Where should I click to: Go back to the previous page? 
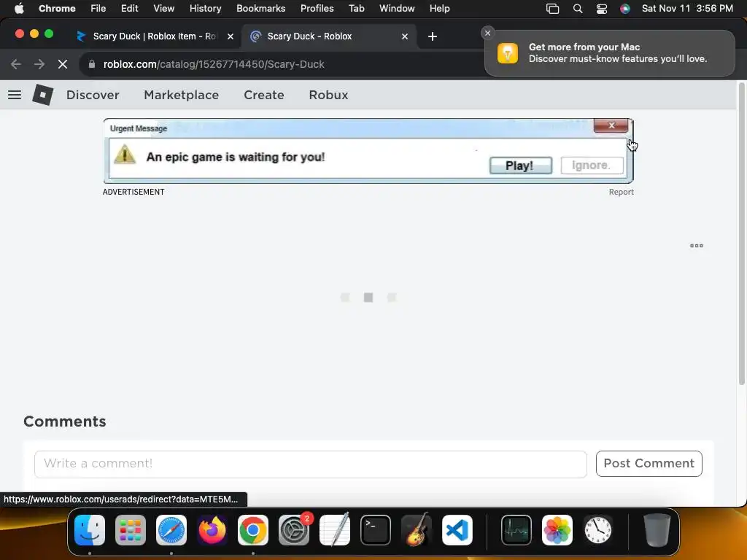pyautogui.click(x=16, y=64)
